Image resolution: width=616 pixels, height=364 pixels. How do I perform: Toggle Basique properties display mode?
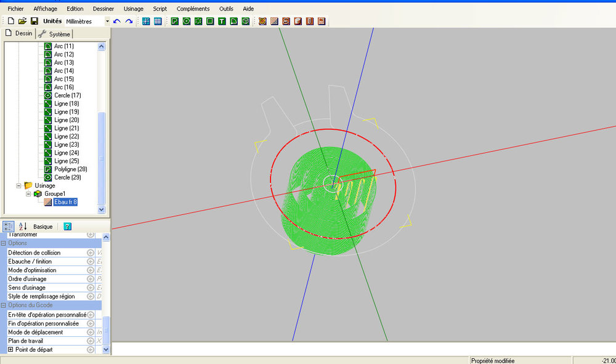(x=43, y=226)
